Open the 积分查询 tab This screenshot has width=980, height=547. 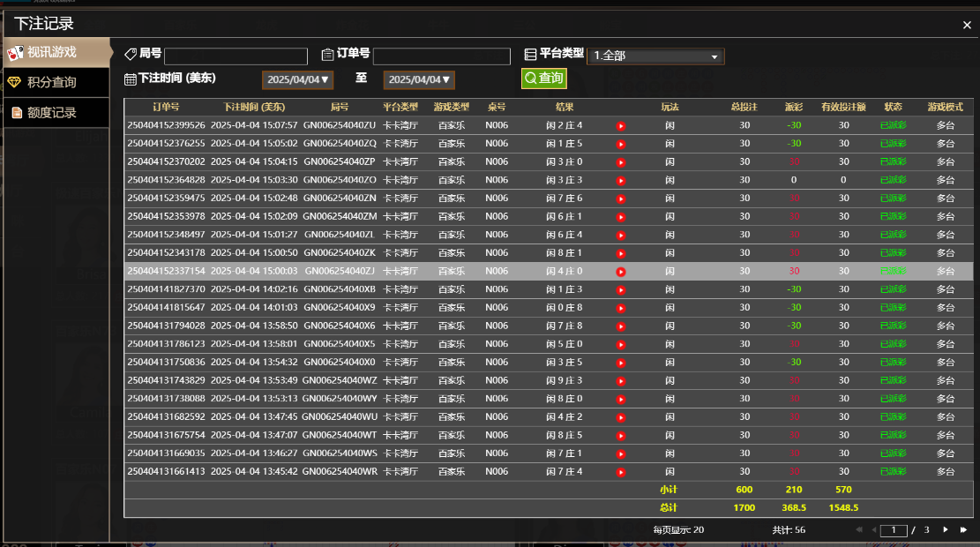55,83
